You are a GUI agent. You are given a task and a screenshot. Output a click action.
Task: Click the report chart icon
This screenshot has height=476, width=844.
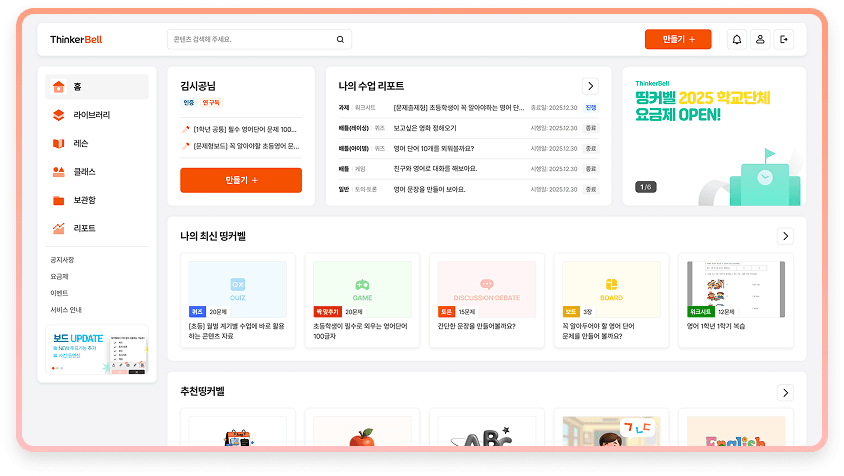coord(59,228)
